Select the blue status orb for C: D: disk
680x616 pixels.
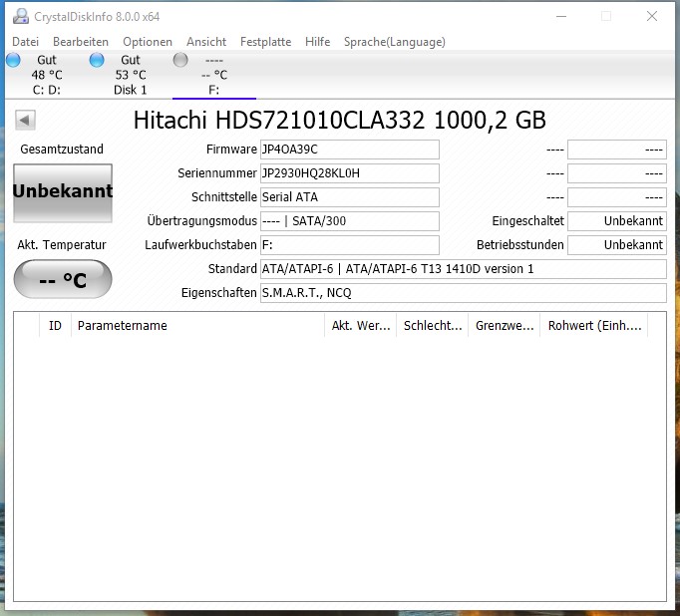tap(13, 60)
